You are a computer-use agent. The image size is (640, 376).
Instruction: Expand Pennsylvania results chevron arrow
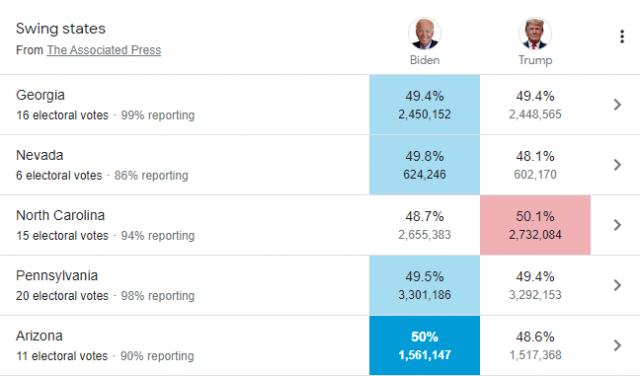[x=618, y=285]
